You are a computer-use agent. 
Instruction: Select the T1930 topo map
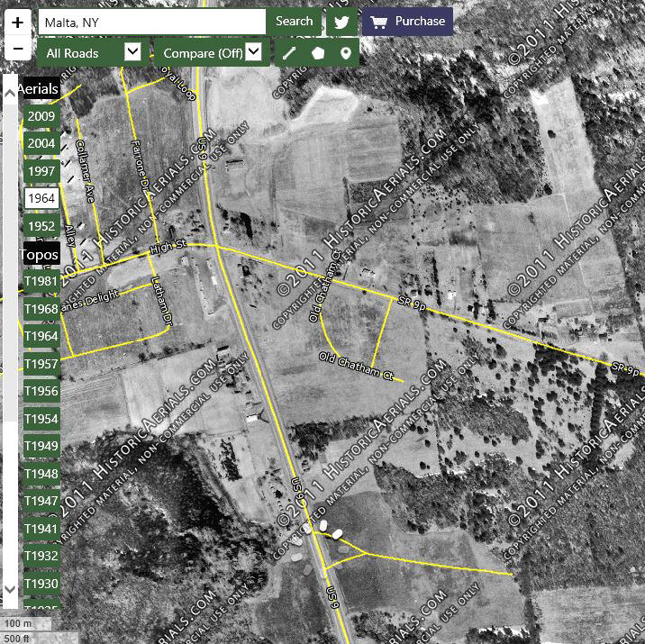click(x=41, y=584)
